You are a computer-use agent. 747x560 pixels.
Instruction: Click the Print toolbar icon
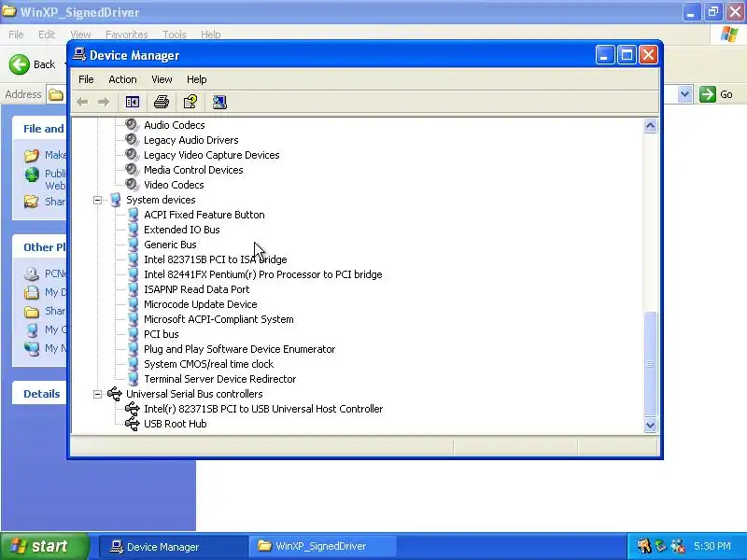pyautogui.click(x=161, y=102)
